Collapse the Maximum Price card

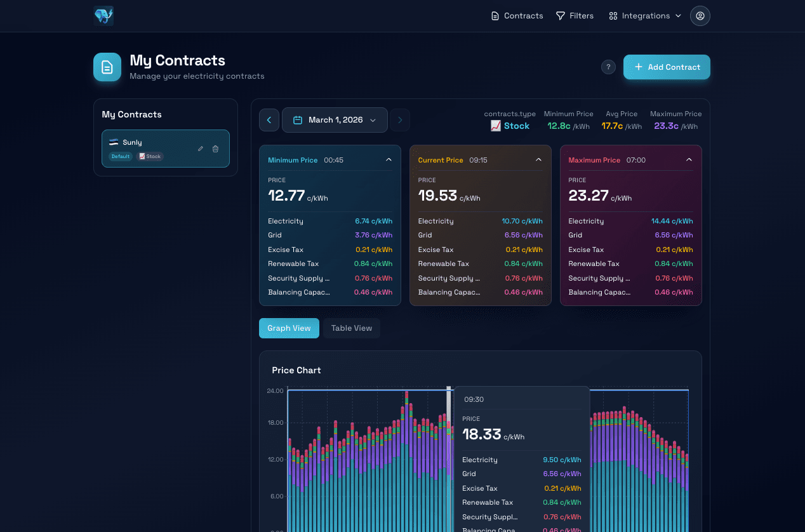pos(689,160)
